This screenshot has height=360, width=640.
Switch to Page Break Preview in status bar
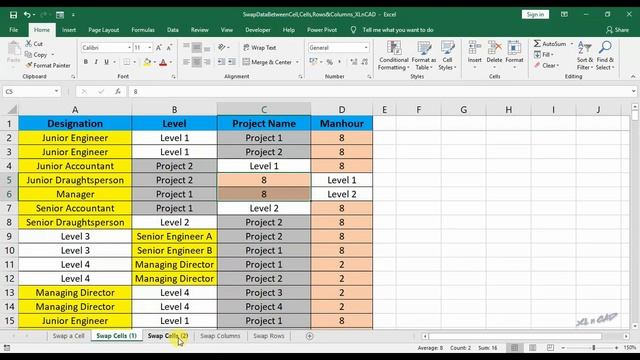(x=550, y=348)
